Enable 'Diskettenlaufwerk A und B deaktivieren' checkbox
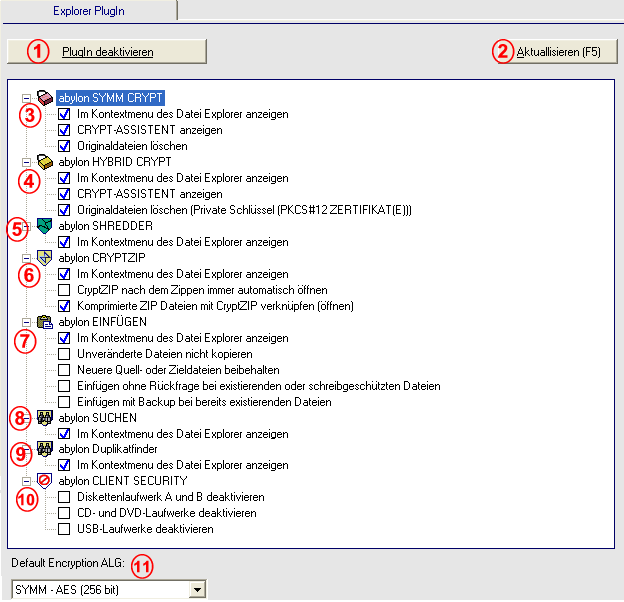This screenshot has height=602, width=624. point(65,497)
